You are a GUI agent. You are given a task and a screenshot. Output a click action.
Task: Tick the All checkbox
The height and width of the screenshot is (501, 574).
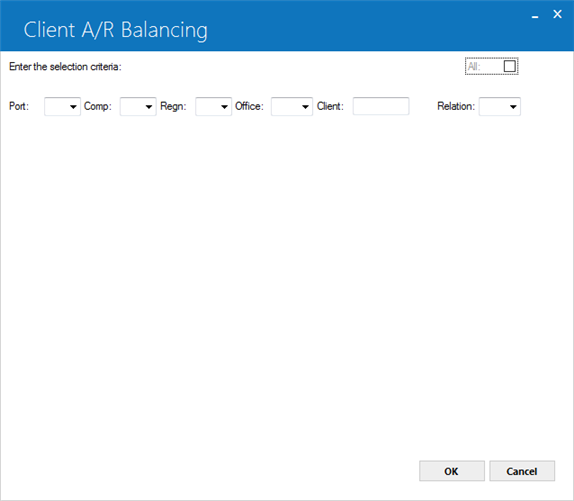[510, 66]
